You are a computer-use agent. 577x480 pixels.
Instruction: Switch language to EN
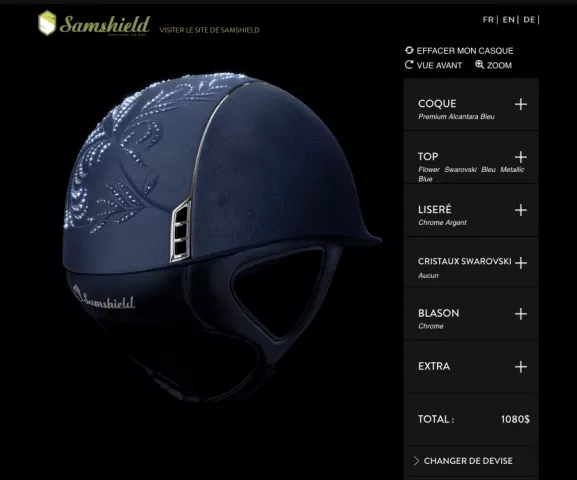pyautogui.click(x=509, y=20)
